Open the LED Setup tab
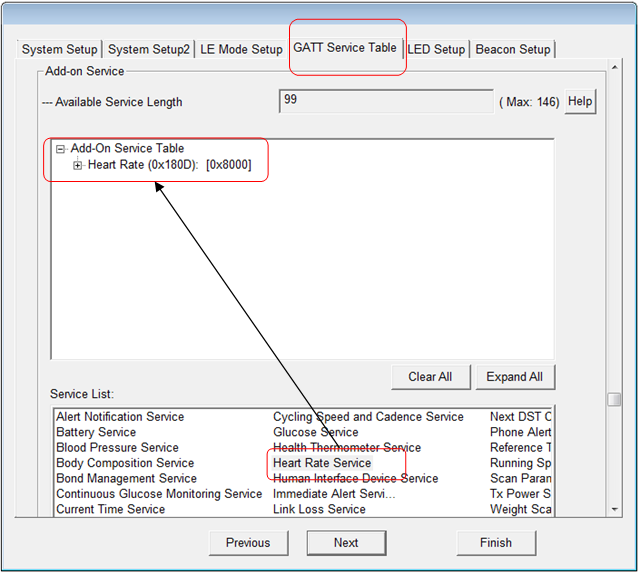This screenshot has height=575, width=640. tap(436, 49)
